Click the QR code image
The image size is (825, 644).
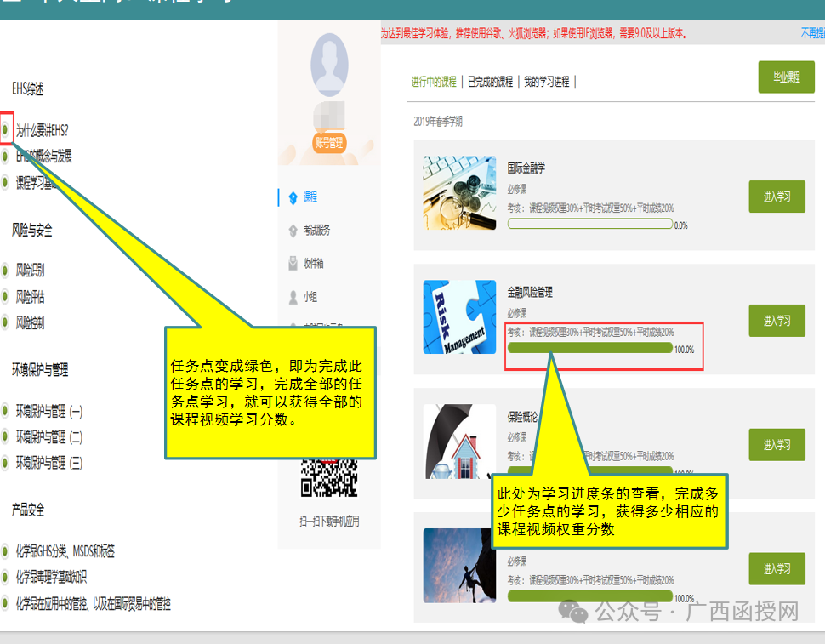coord(329,478)
